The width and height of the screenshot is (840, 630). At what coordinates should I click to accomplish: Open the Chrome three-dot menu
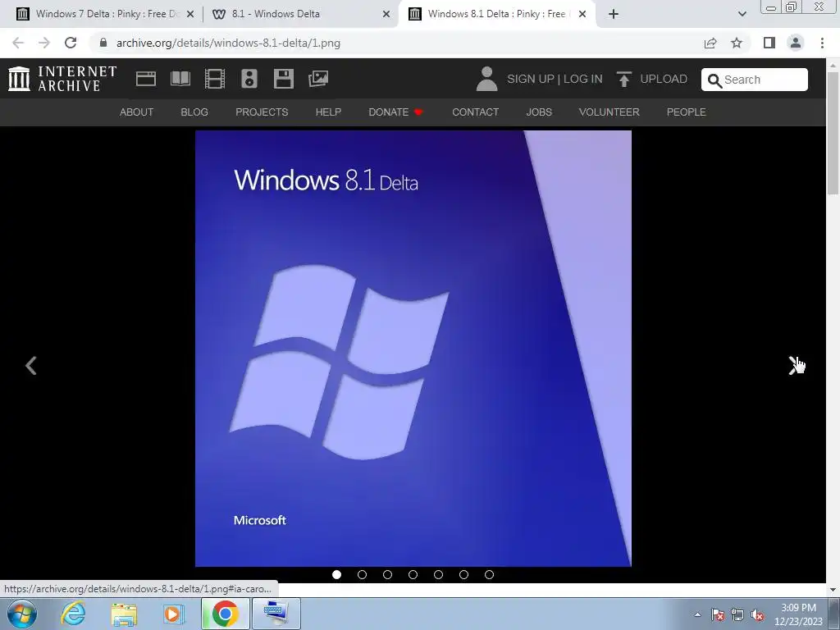pyautogui.click(x=822, y=43)
